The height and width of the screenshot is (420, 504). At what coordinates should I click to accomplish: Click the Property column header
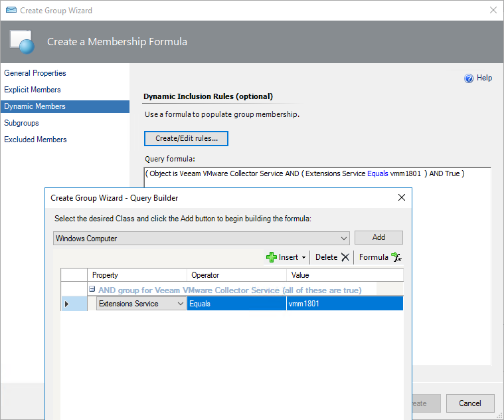click(137, 275)
